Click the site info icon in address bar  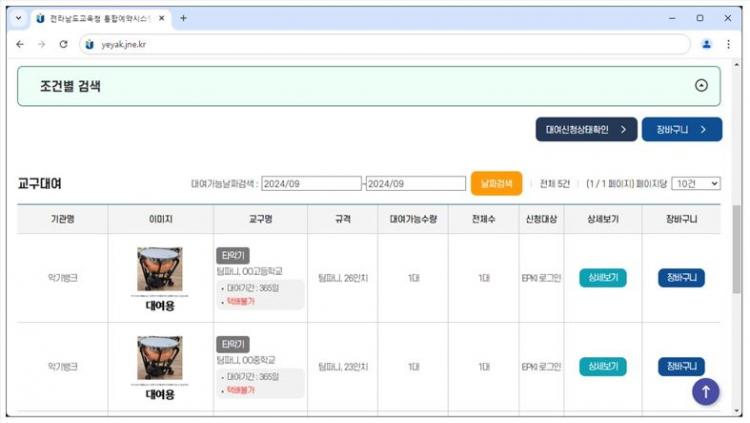89,44
